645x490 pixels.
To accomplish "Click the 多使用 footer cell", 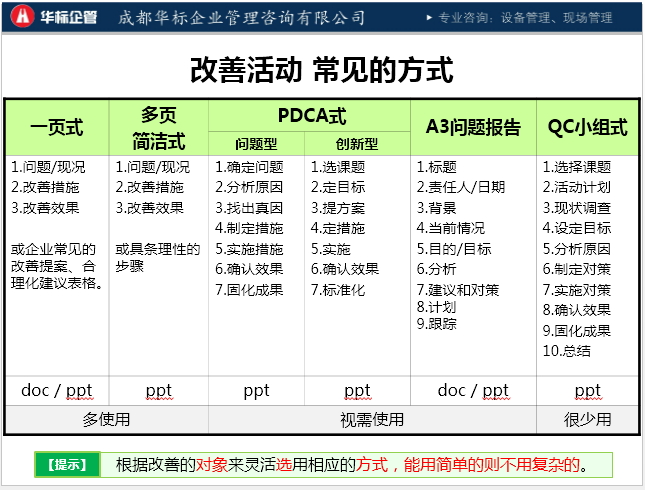I will tap(106, 419).
